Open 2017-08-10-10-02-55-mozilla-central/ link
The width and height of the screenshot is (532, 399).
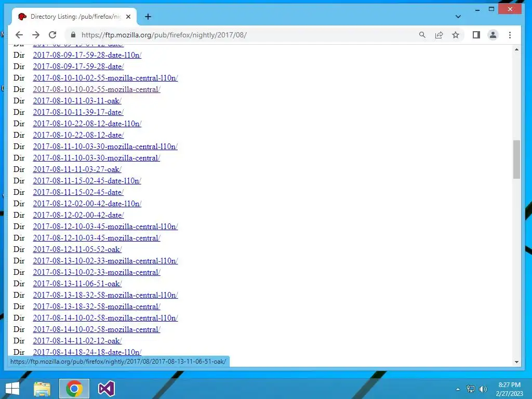(97, 89)
